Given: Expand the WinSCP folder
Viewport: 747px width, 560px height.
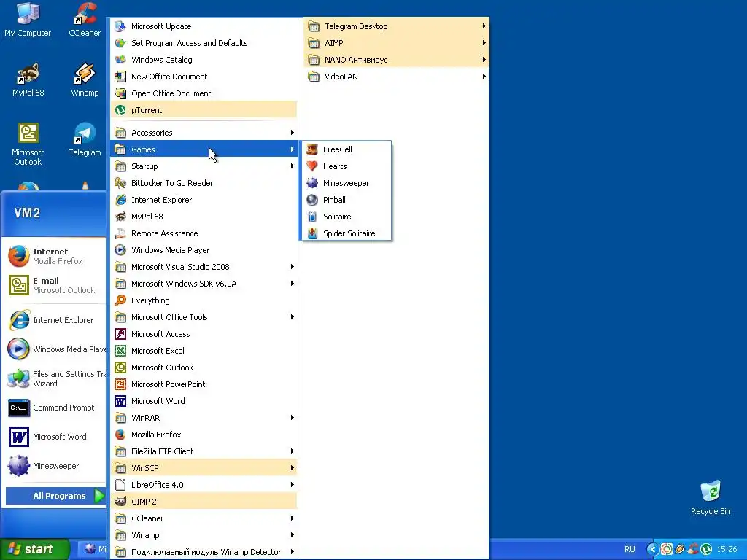Looking at the screenshot, I should (x=204, y=468).
